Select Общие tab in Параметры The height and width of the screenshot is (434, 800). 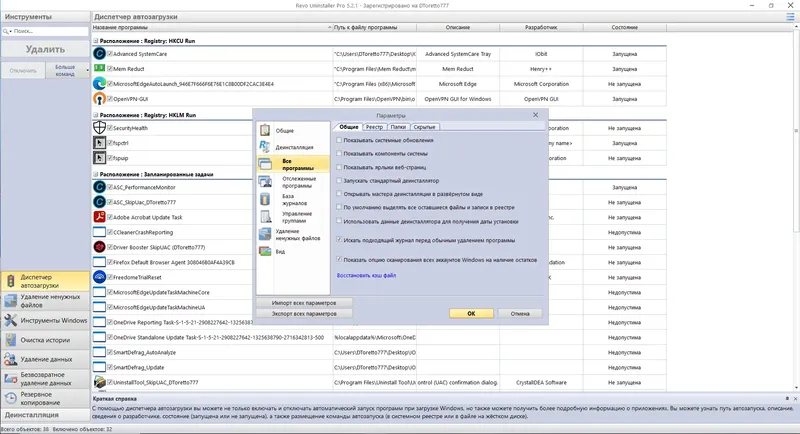click(x=348, y=127)
